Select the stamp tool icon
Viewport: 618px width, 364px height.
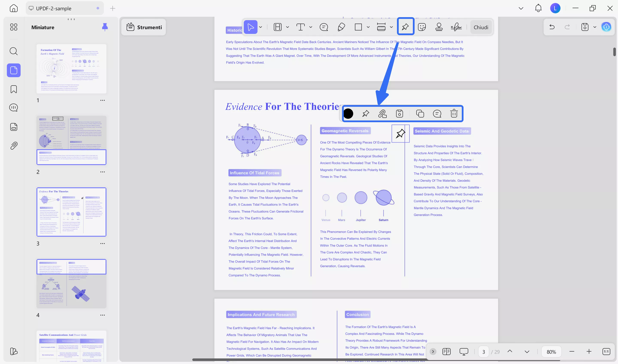pos(439,27)
